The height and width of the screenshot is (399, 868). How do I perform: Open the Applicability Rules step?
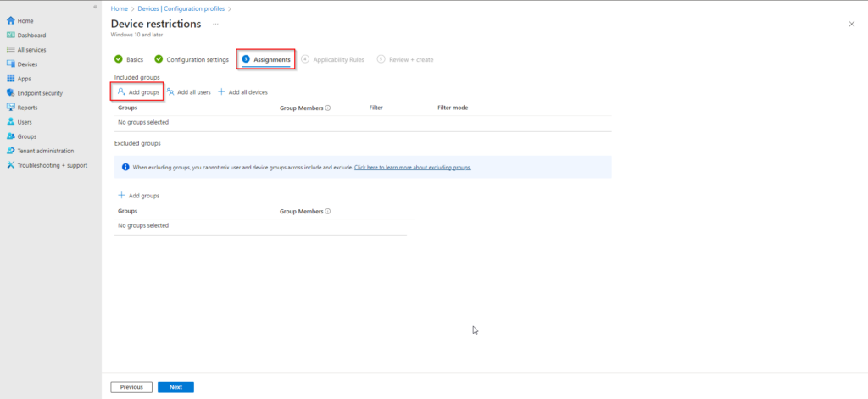click(333, 60)
